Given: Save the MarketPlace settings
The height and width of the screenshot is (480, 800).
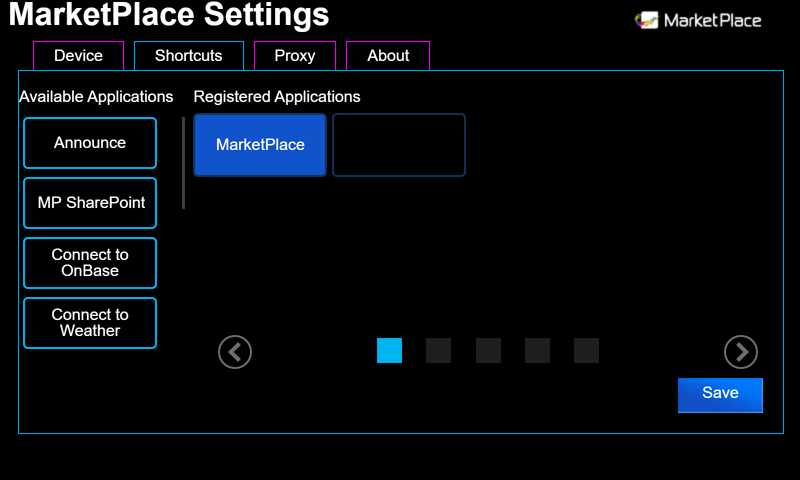Looking at the screenshot, I should click(x=720, y=395).
